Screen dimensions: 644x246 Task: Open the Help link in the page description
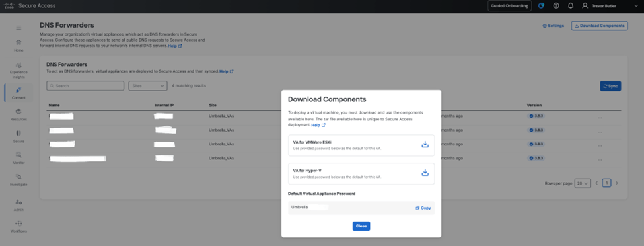(174, 46)
